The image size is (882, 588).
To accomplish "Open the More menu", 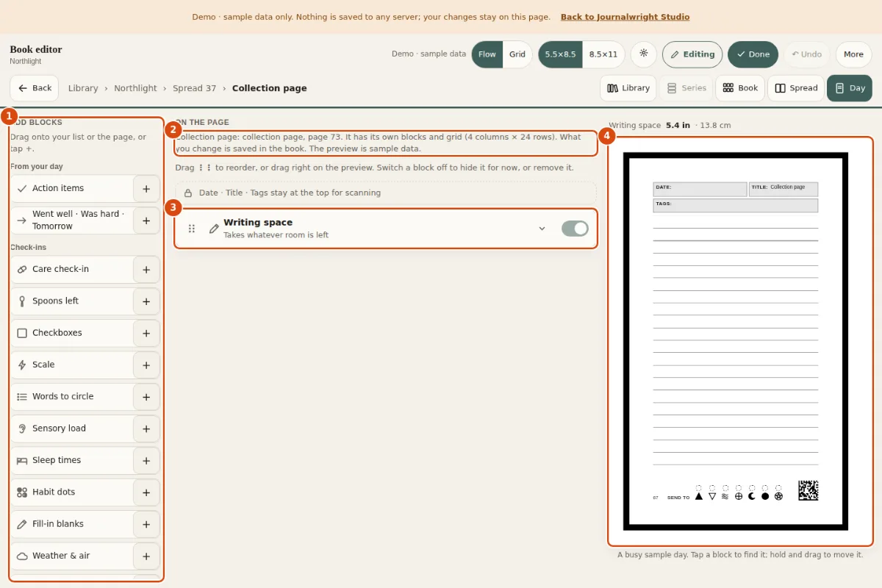I will 853,54.
